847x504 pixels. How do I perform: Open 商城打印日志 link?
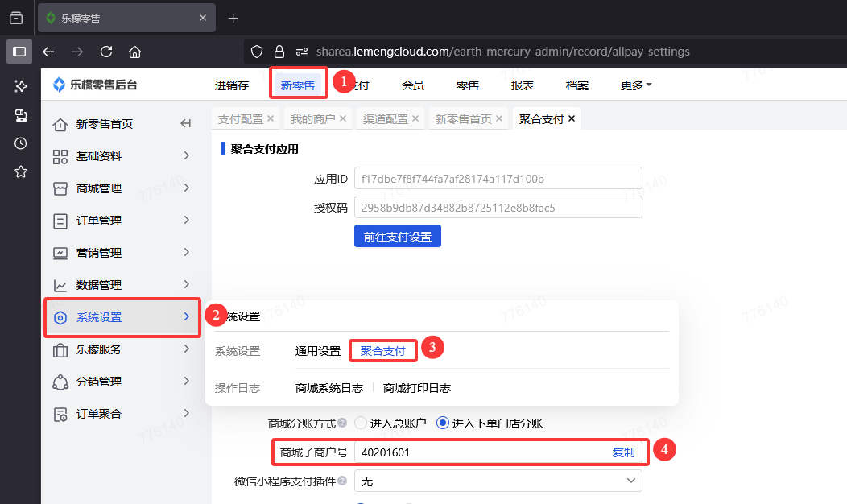point(416,388)
